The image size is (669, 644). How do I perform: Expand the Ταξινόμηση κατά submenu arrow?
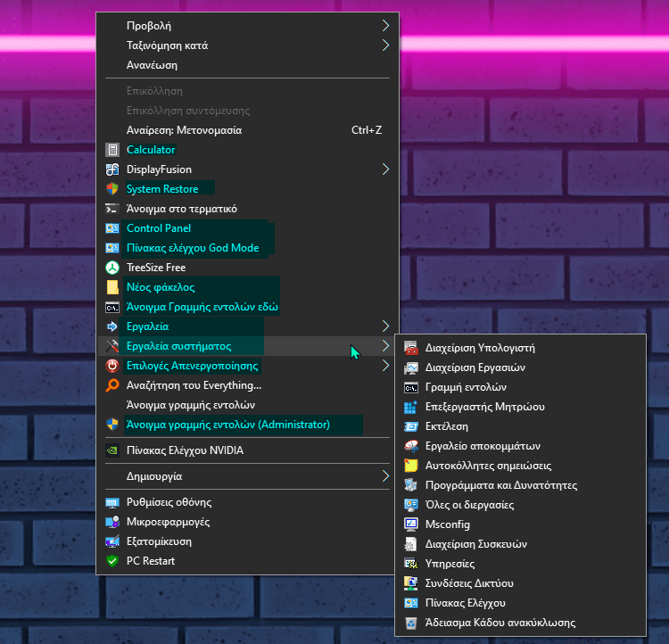[385, 45]
